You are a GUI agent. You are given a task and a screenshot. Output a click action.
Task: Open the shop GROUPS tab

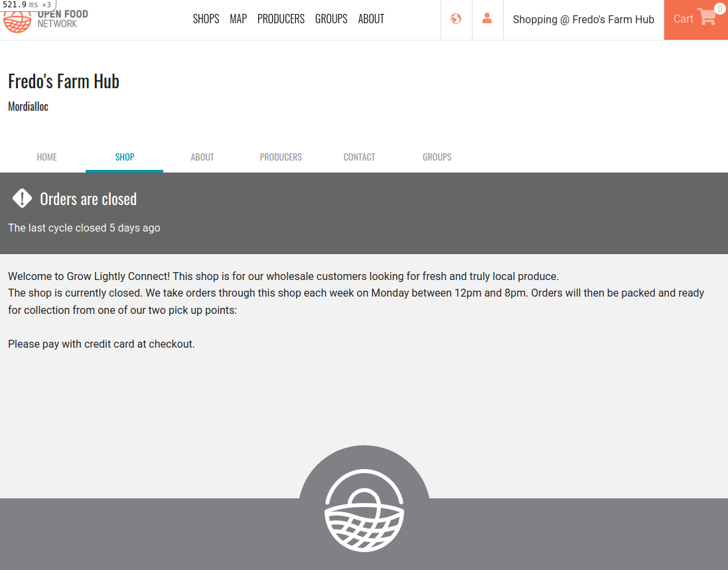click(437, 157)
